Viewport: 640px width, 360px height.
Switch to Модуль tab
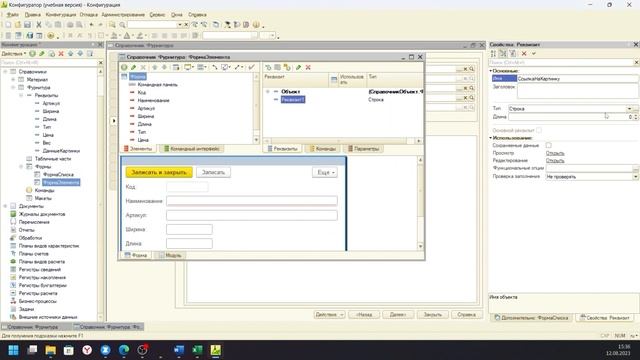(x=169, y=256)
